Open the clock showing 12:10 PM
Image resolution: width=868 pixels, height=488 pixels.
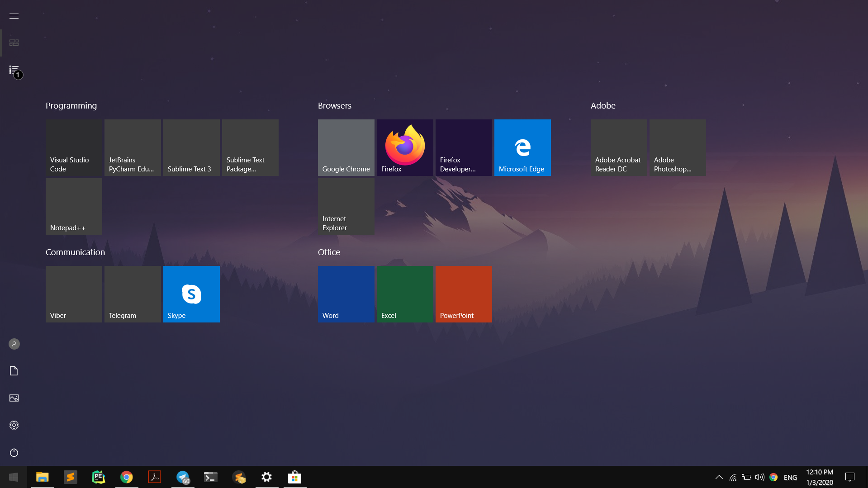[x=820, y=477]
